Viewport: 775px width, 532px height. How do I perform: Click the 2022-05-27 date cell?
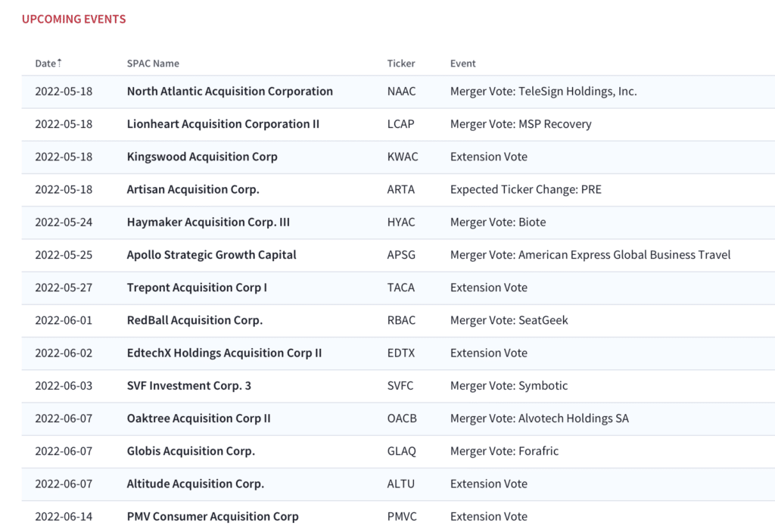pyautogui.click(x=64, y=288)
